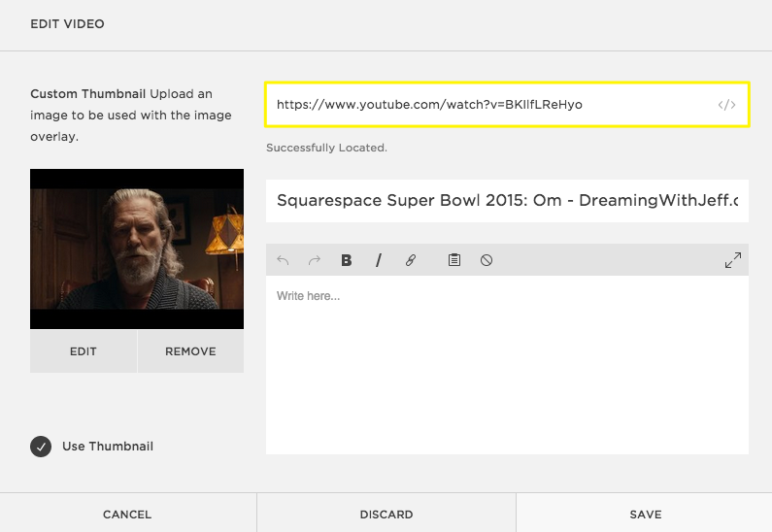Image resolution: width=772 pixels, height=532 pixels.
Task: Click the 'Write here...' description text area
Action: coord(507,364)
